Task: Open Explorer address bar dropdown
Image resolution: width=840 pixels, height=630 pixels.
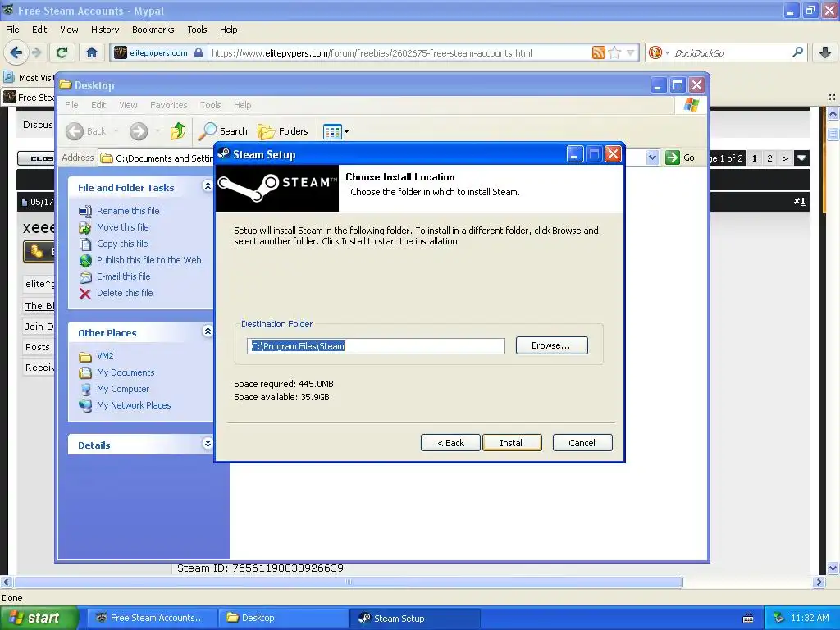Action: (652, 157)
